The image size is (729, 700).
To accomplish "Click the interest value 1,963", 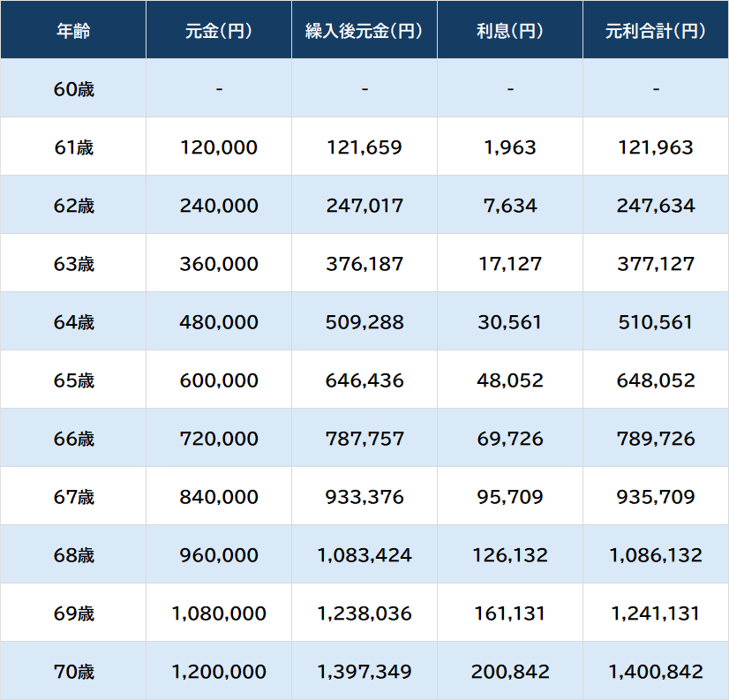I will click(510, 147).
